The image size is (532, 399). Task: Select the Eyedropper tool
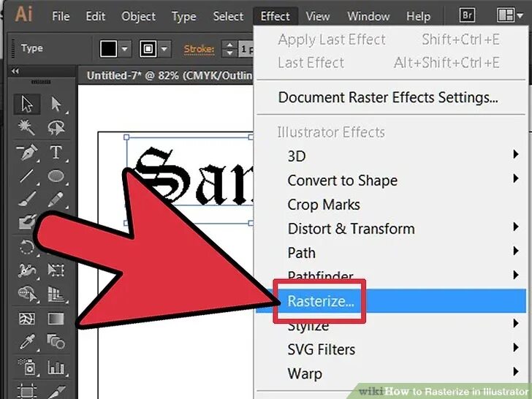point(27,342)
